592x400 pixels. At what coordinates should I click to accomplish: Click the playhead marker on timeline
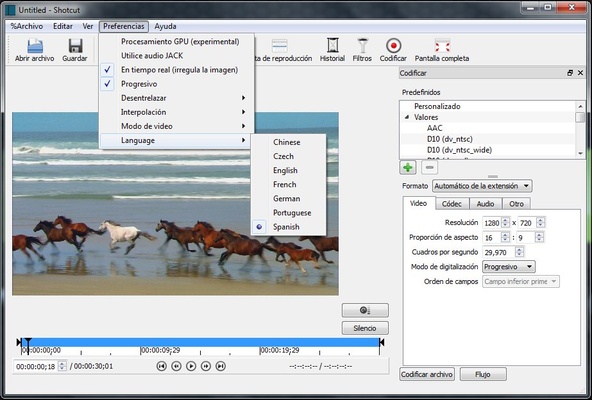(28, 342)
